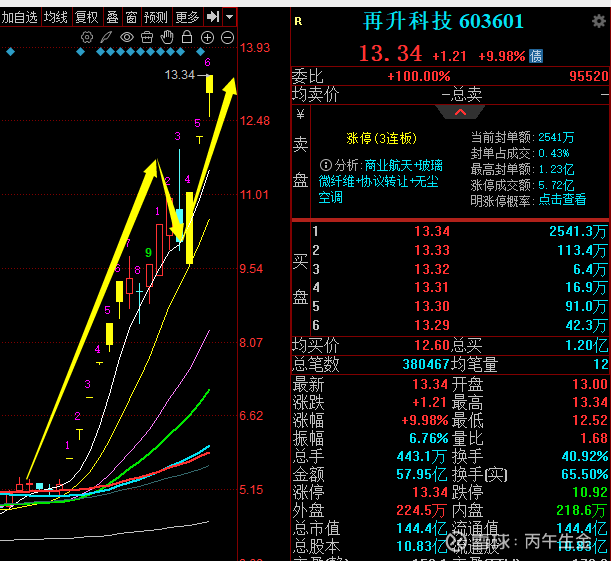Click the info icon before 分析
This screenshot has height=561, width=611.
pos(325,165)
